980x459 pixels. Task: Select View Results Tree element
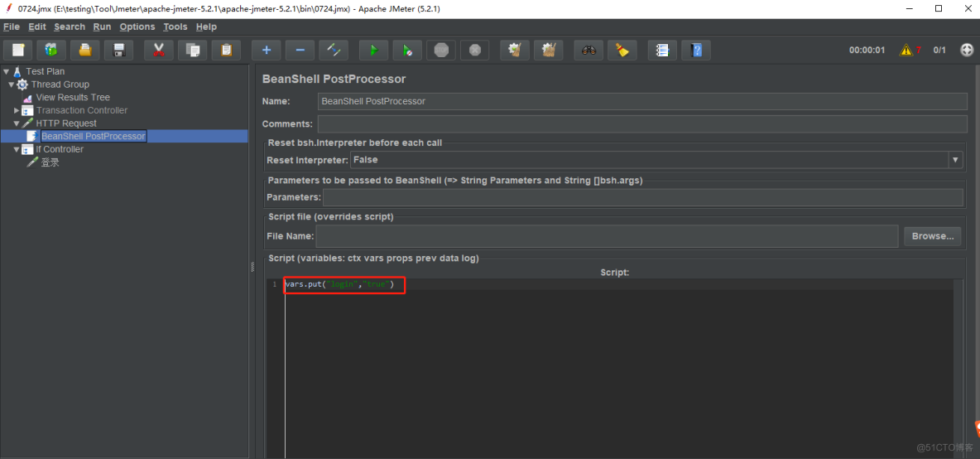[73, 98]
